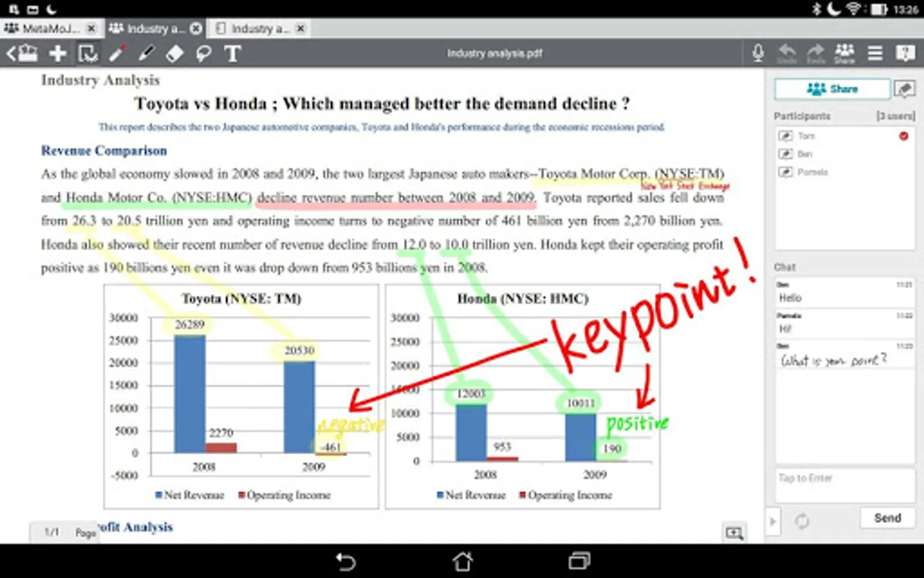Tap the handwritten 'What is your point?' message

833,360
